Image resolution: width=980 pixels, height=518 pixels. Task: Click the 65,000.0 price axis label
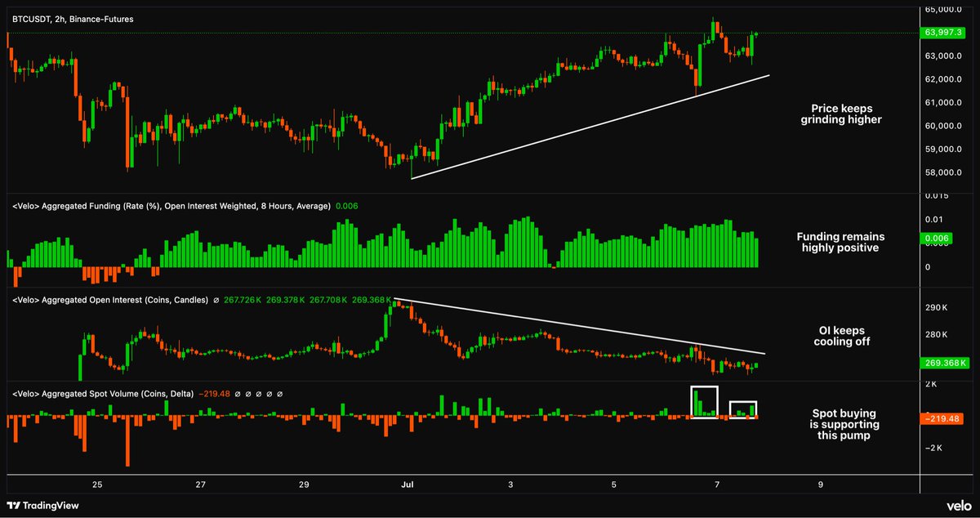click(x=945, y=10)
